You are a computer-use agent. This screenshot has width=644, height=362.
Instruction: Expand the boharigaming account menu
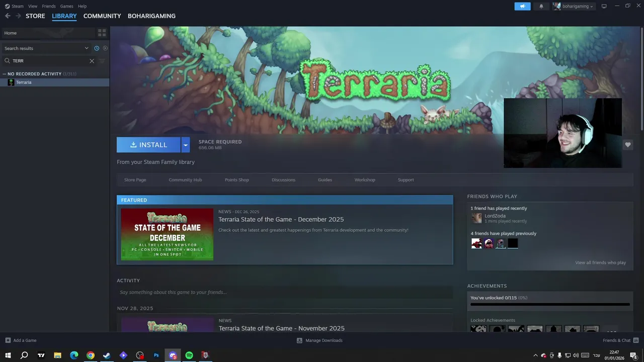[574, 6]
